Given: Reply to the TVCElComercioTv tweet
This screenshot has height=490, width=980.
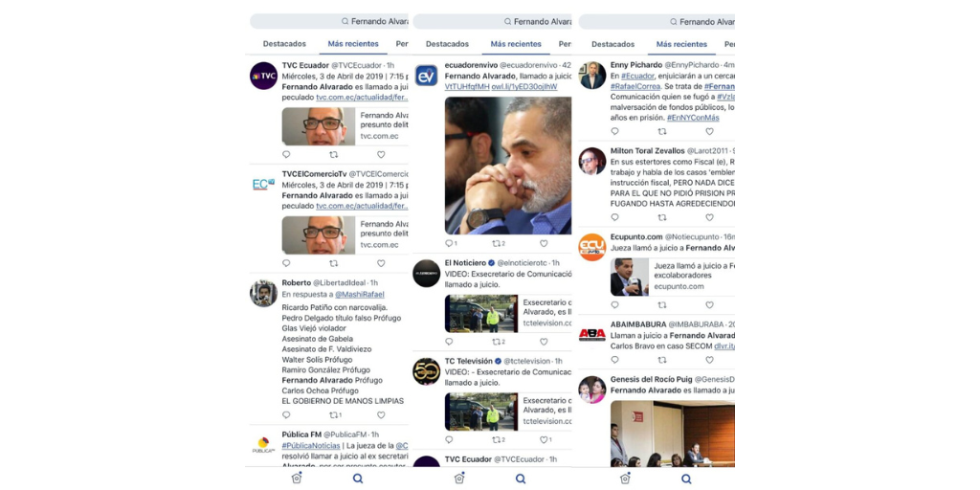Looking at the screenshot, I should [x=286, y=263].
